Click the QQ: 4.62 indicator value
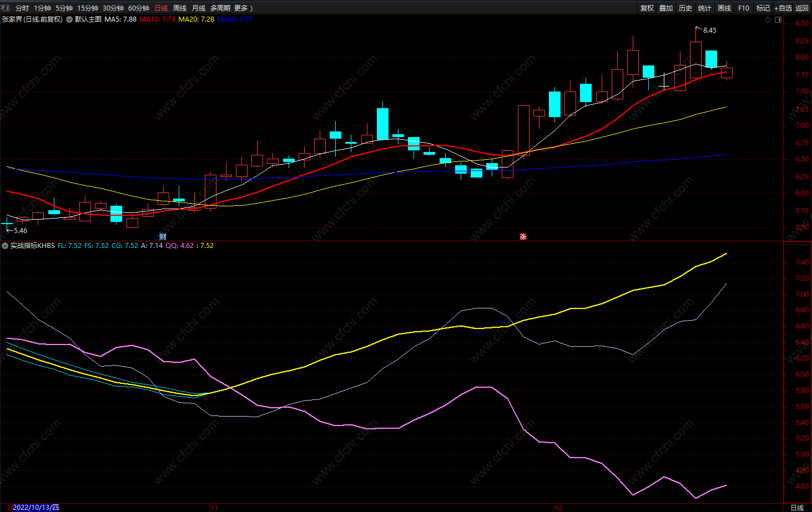Screen dimensions: 812x512 pos(180,246)
